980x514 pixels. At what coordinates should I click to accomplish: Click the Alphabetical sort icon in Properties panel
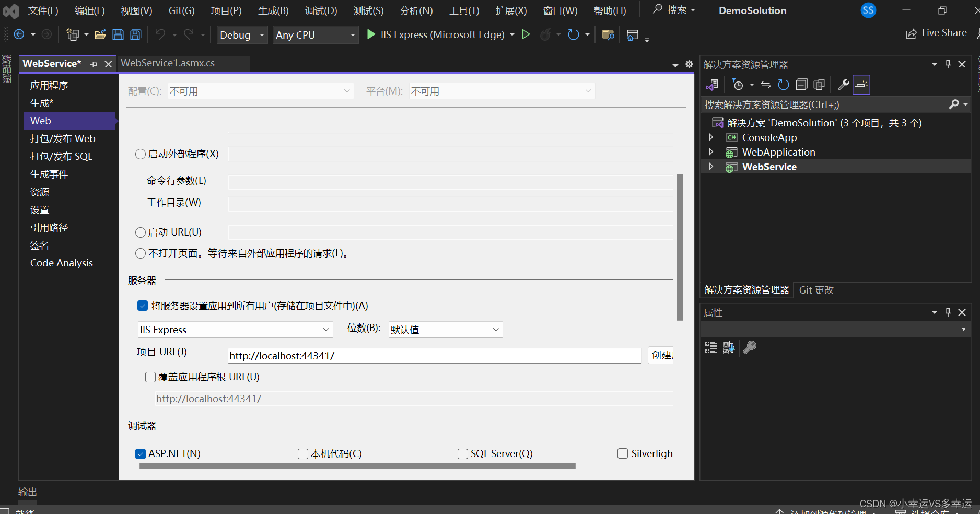click(729, 347)
